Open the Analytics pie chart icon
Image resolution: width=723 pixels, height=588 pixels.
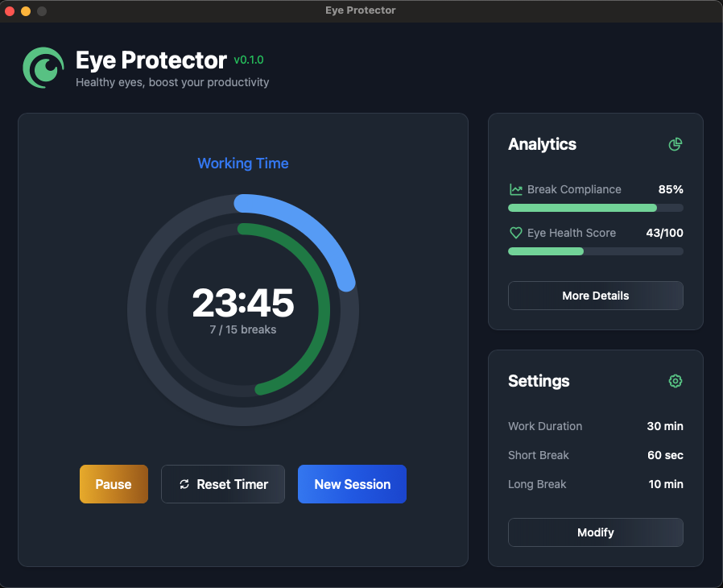[675, 144]
